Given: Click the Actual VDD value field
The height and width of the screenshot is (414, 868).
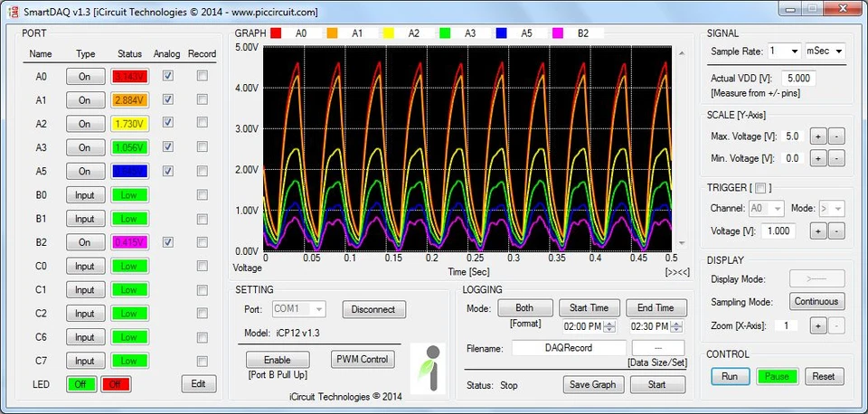Looking at the screenshot, I should [798, 79].
